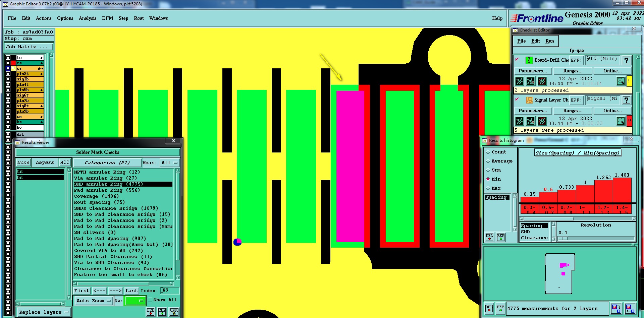Click the last icon in Results histogram footer
This screenshot has width=644, height=318.
[630, 308]
